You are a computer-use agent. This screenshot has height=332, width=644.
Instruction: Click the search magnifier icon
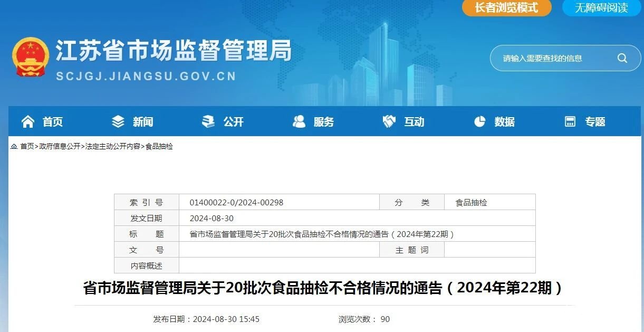pos(622,58)
